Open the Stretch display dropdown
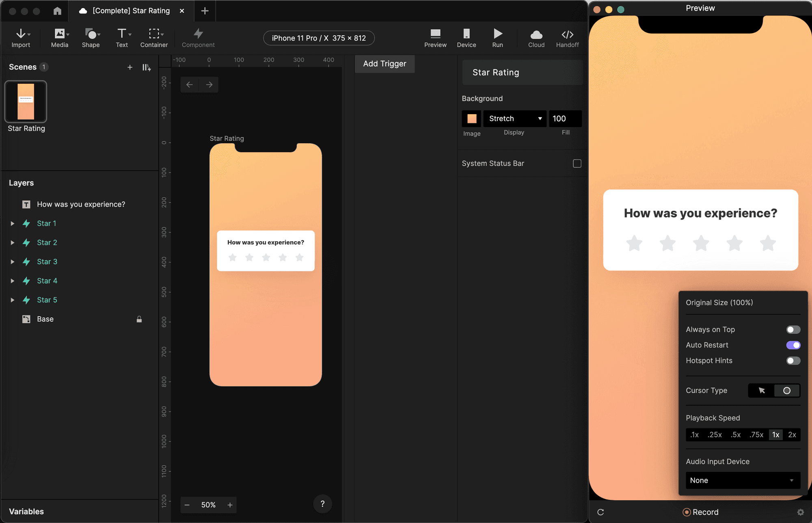The width and height of the screenshot is (812, 523). pyautogui.click(x=514, y=119)
